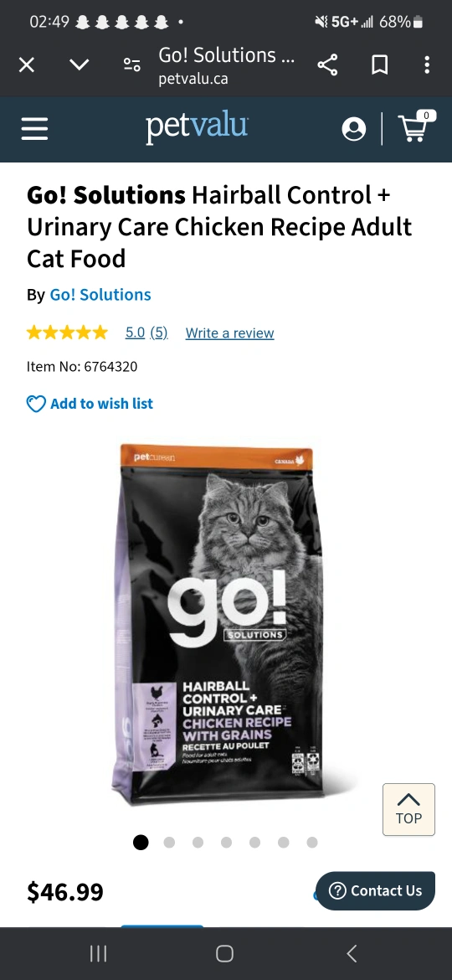Screen dimensions: 452x980
Task: Open the 5.0 (5) rating reviews link
Action: tap(146, 333)
